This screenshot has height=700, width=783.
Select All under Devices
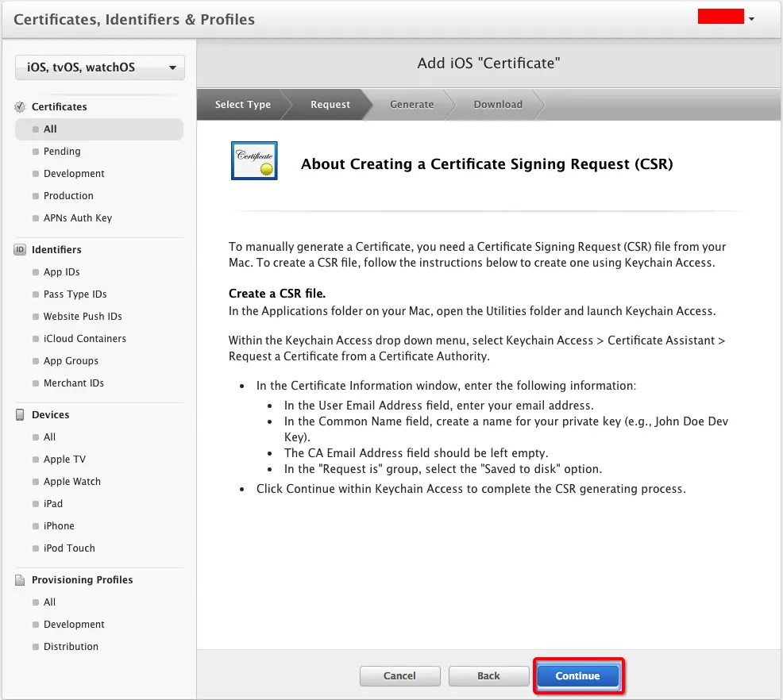click(49, 437)
